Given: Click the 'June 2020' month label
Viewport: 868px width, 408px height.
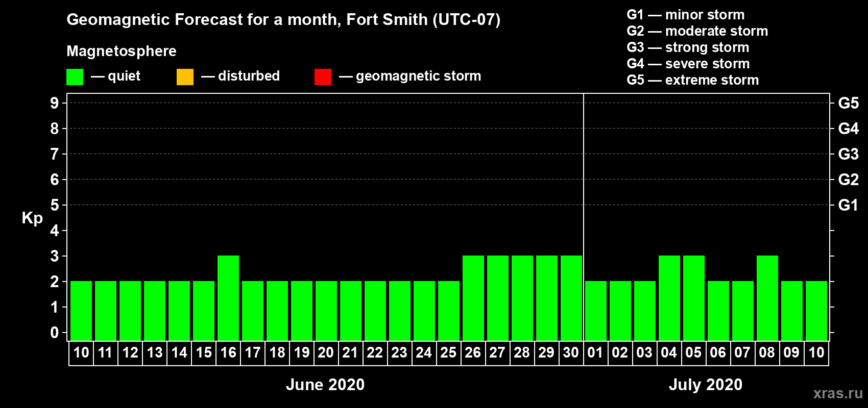Looking at the screenshot, I should 325,385.
